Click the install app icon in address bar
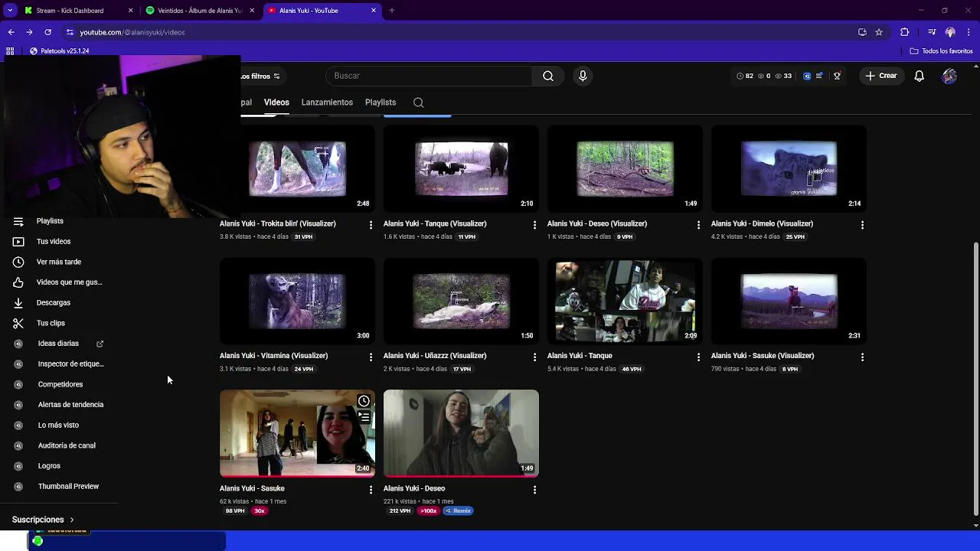 tap(862, 32)
